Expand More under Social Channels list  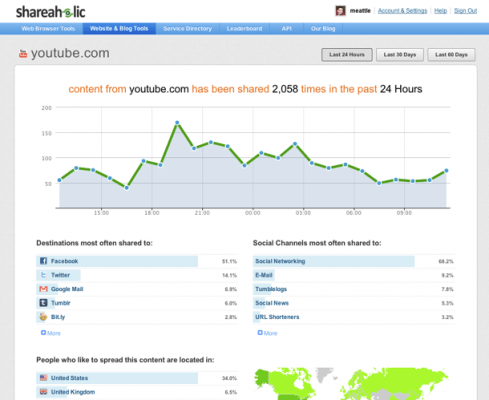(x=267, y=333)
